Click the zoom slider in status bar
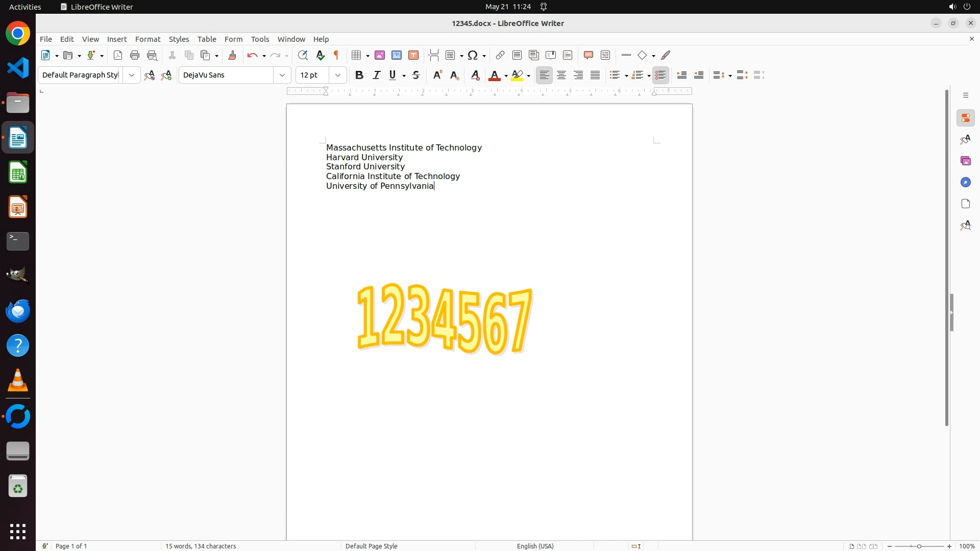This screenshot has width=980, height=551. tap(919, 546)
